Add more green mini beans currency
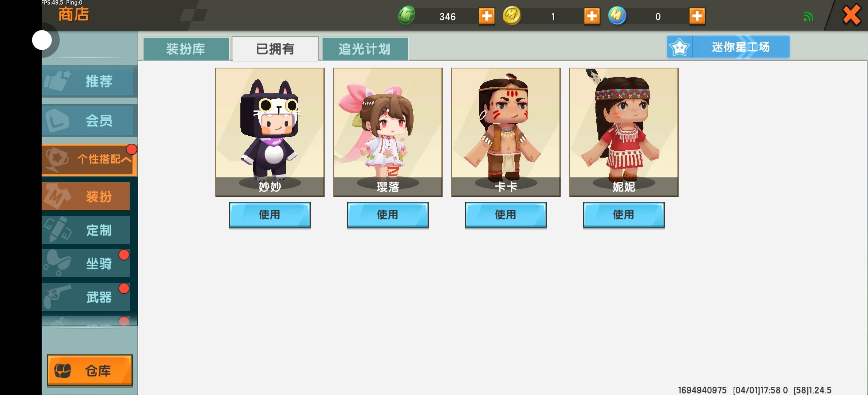The image size is (868, 395). (487, 16)
